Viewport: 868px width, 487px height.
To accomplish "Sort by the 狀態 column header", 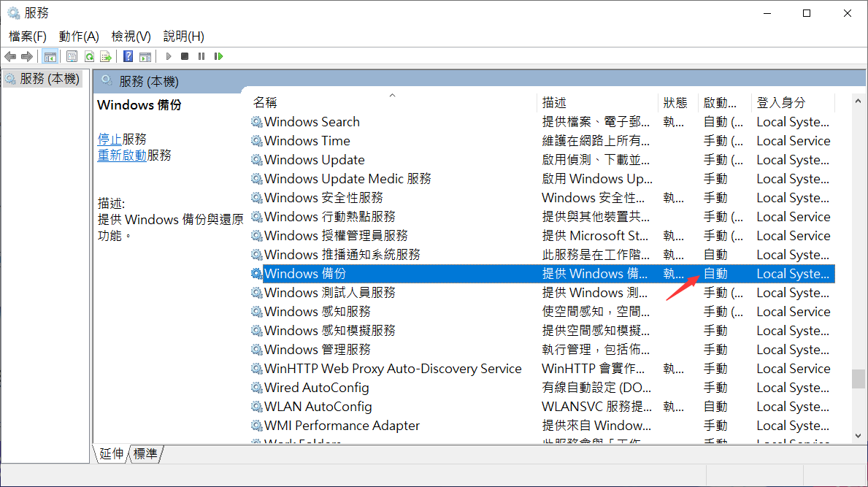I will point(678,102).
